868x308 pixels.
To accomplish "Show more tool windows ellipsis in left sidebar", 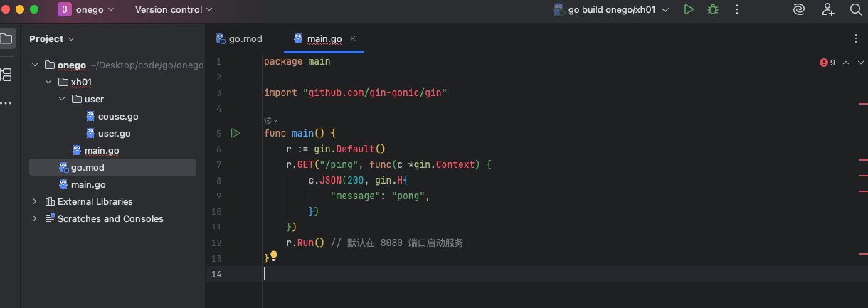I will pos(6,103).
